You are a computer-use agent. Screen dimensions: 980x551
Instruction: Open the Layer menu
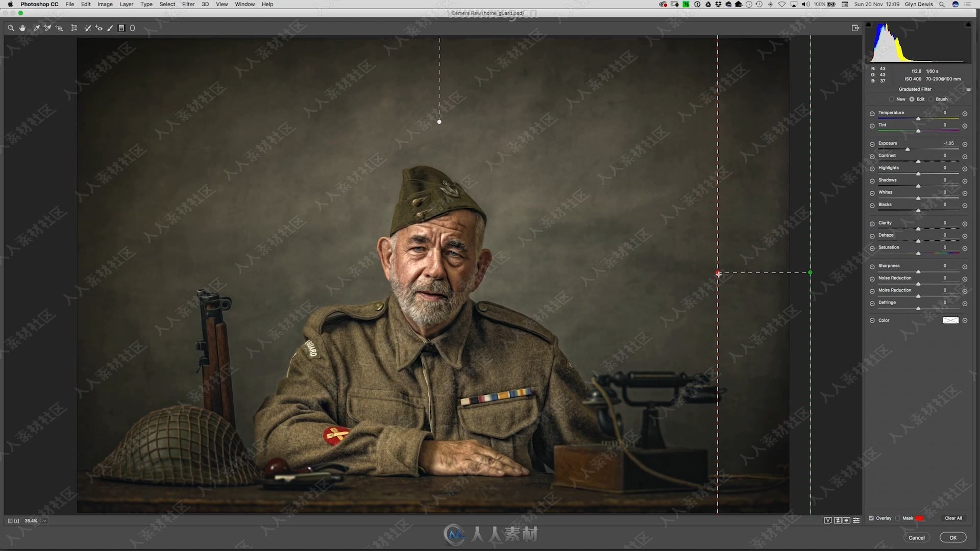pos(126,4)
